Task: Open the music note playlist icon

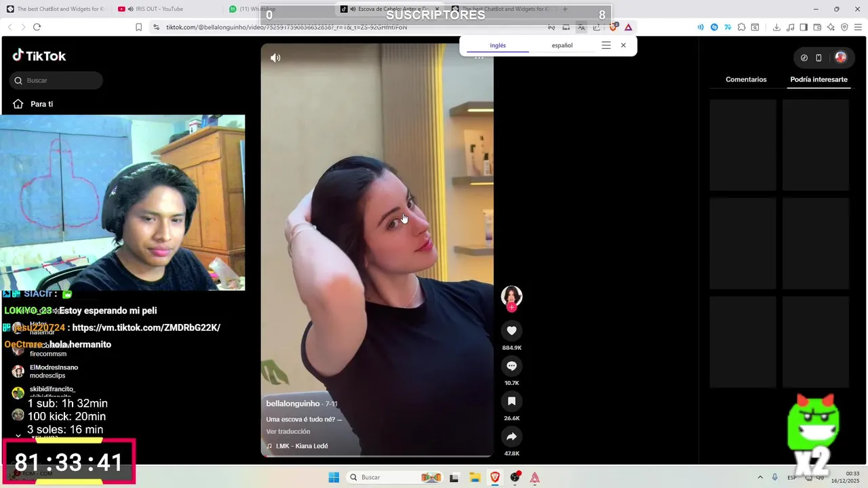Action: coord(791,27)
